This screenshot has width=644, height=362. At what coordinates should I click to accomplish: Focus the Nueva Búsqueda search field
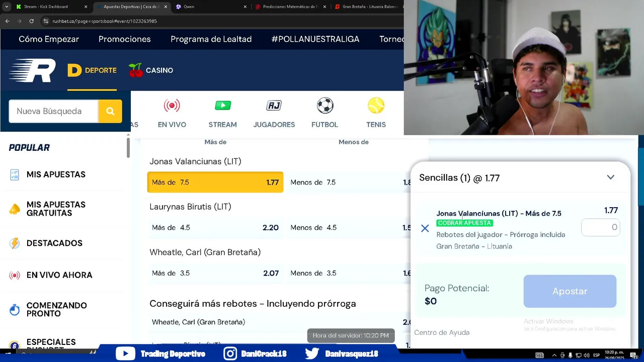point(53,111)
